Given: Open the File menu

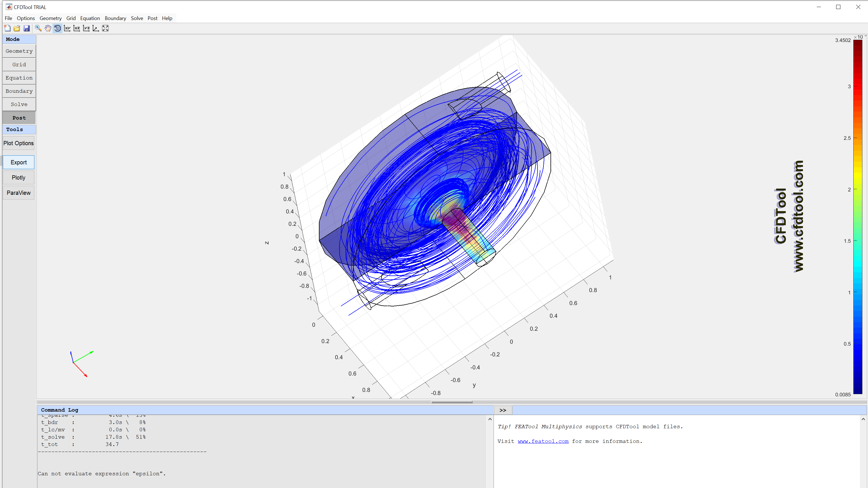Looking at the screenshot, I should pyautogui.click(x=8, y=18).
